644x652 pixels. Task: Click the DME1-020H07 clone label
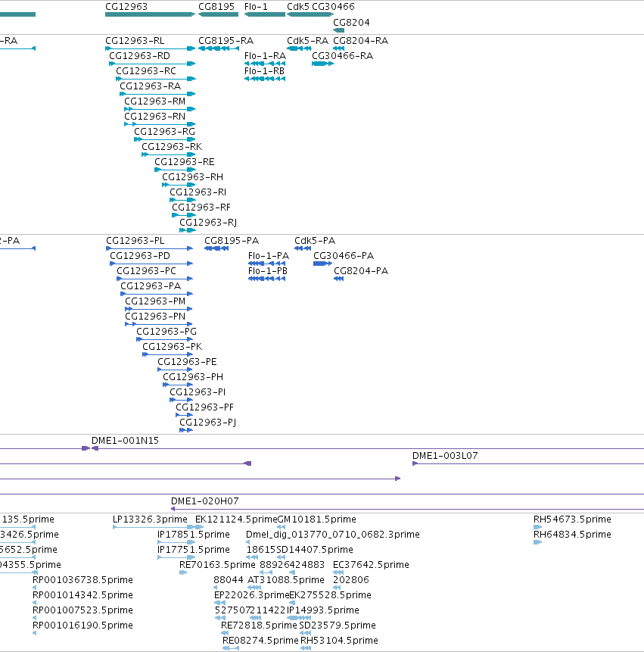click(x=205, y=501)
